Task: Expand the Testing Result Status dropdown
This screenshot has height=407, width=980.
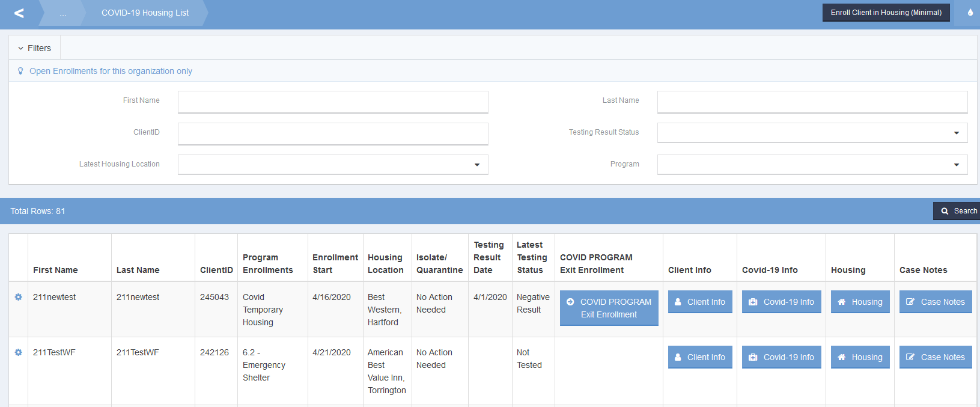Action: point(812,133)
